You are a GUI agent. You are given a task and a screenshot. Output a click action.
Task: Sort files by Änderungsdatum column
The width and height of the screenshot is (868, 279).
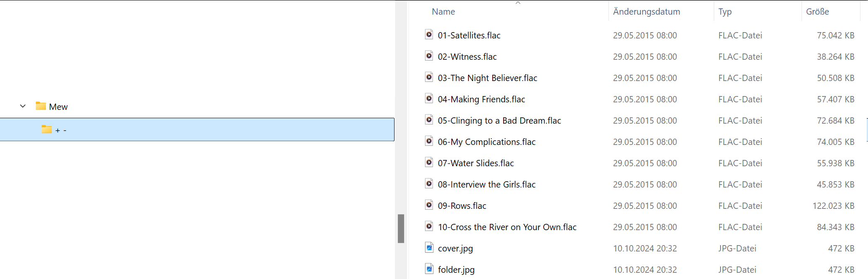(647, 12)
